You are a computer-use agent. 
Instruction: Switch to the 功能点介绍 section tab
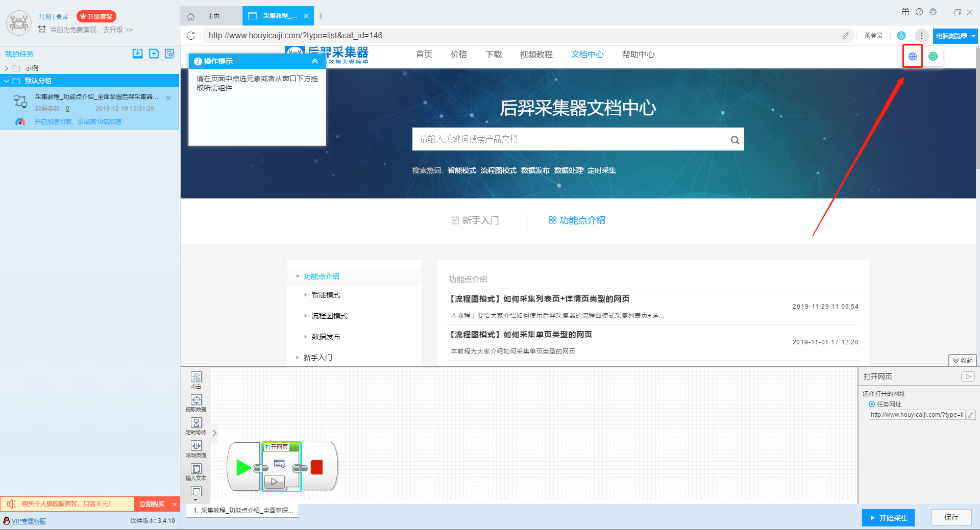(x=577, y=220)
